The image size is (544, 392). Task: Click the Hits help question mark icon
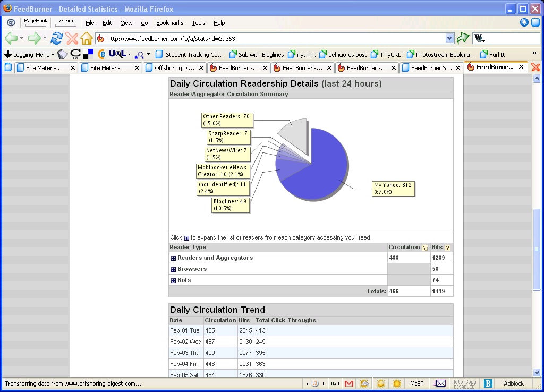pos(447,248)
